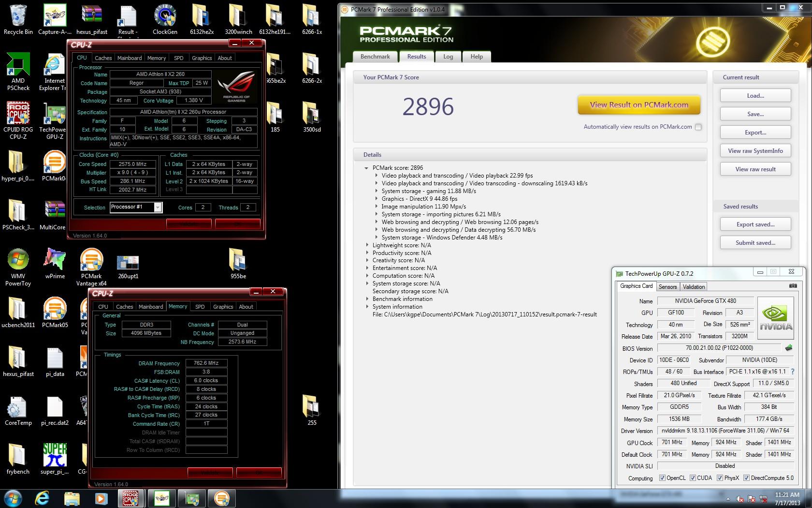The width and height of the screenshot is (812, 508).
Task: Open the Recycle Bin desktop icon
Action: pos(18,19)
